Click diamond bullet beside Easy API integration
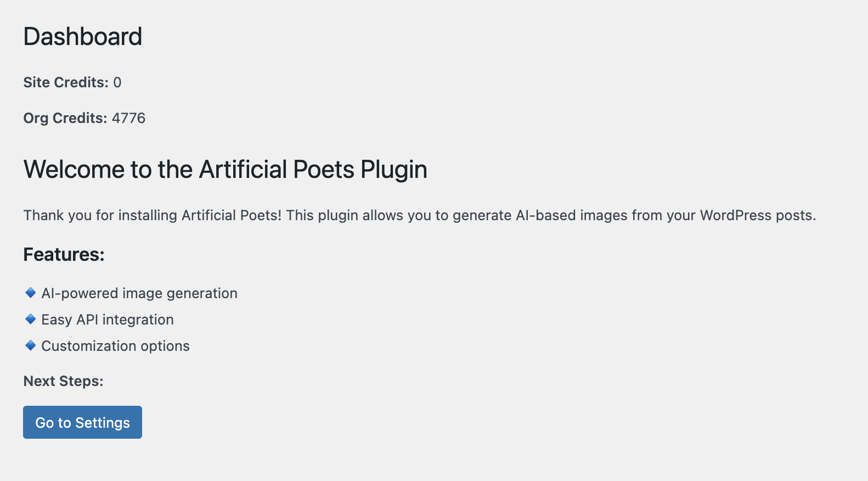 coord(31,319)
